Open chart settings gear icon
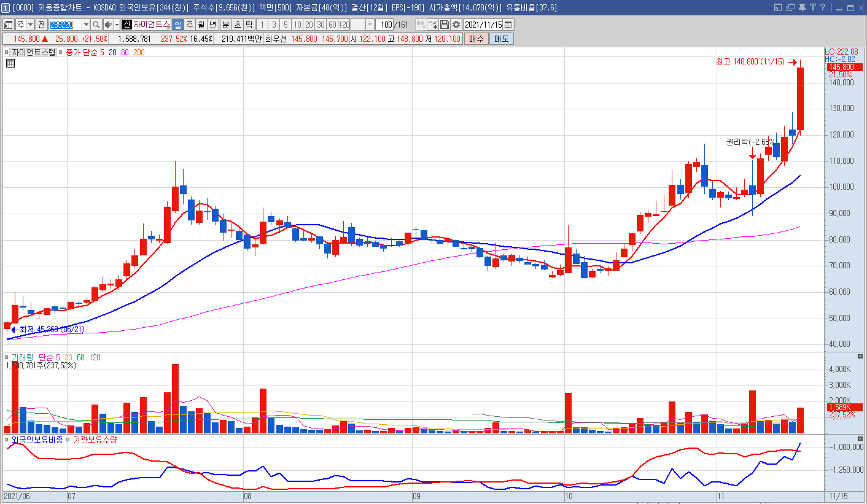This screenshot has height=504, width=867. coord(456,25)
